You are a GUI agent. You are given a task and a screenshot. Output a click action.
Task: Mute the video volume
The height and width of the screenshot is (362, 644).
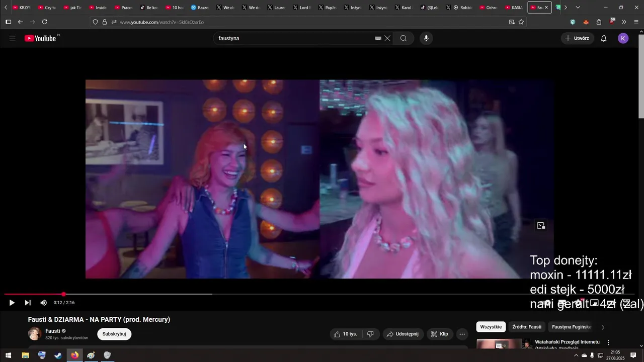43,303
